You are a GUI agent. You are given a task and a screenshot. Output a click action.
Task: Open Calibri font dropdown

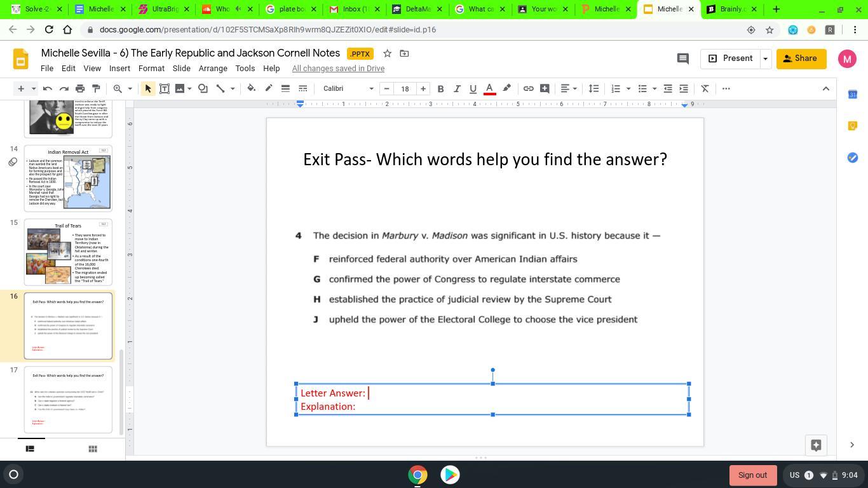[x=348, y=88]
